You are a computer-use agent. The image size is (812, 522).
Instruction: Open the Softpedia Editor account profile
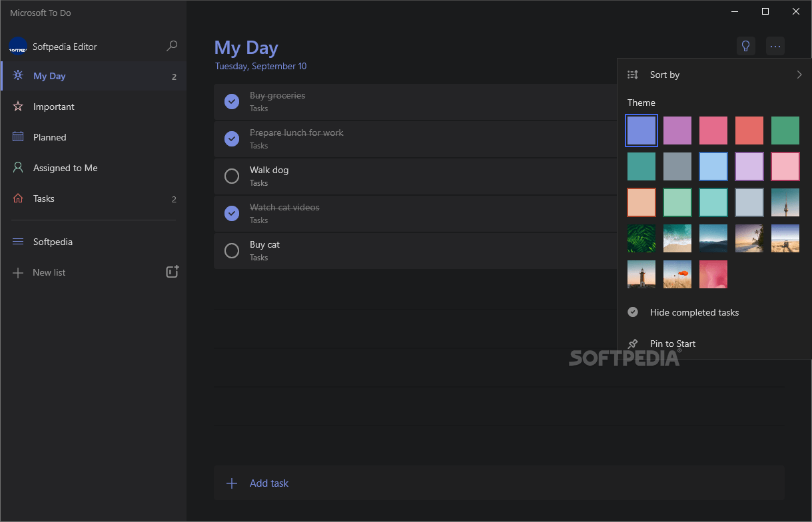53,47
